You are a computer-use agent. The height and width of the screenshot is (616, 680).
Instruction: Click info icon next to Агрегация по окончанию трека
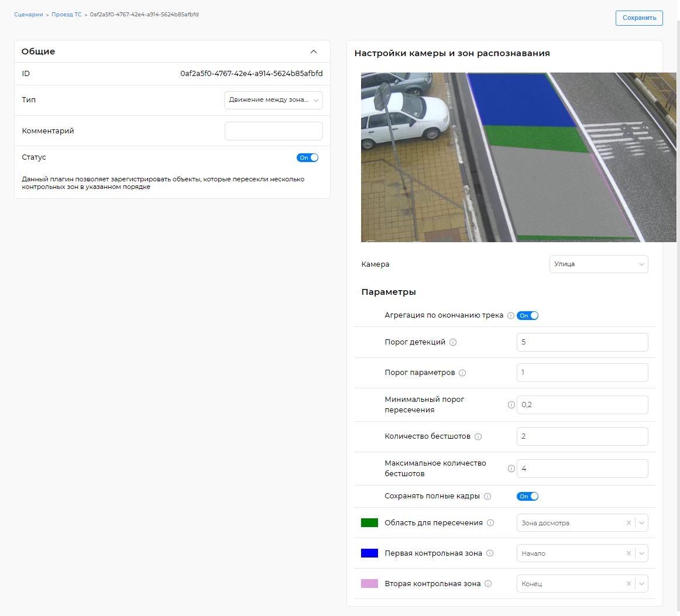[511, 315]
